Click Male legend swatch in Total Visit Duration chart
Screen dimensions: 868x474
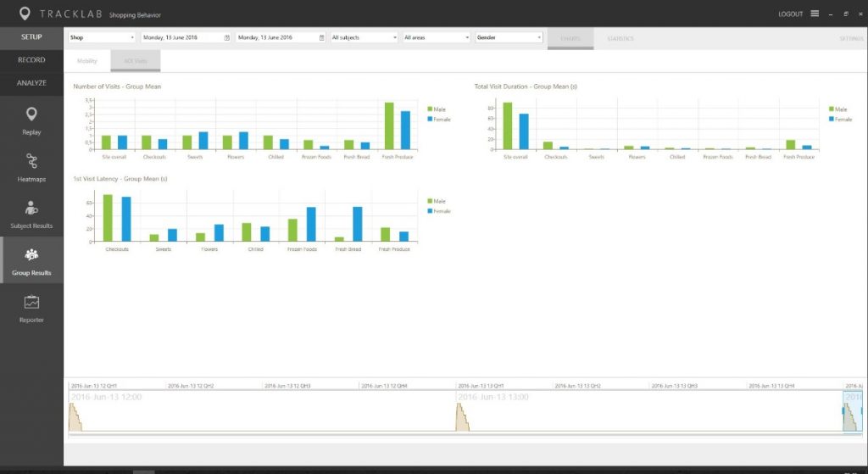tap(832, 109)
